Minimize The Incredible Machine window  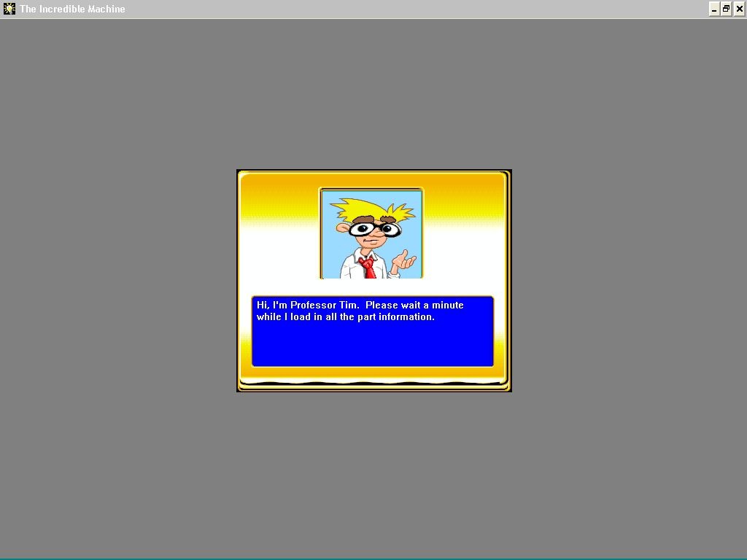click(x=714, y=9)
